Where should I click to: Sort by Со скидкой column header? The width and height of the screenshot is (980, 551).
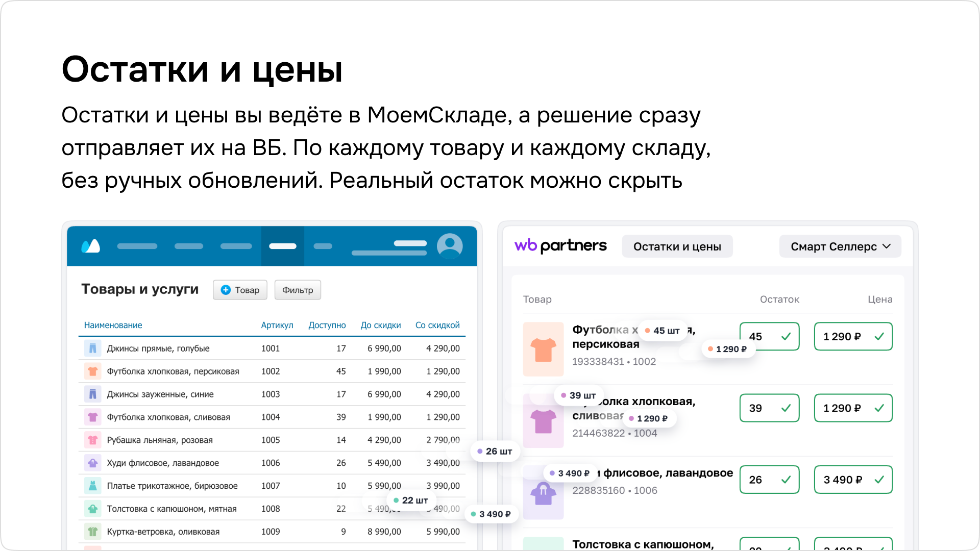(x=437, y=325)
